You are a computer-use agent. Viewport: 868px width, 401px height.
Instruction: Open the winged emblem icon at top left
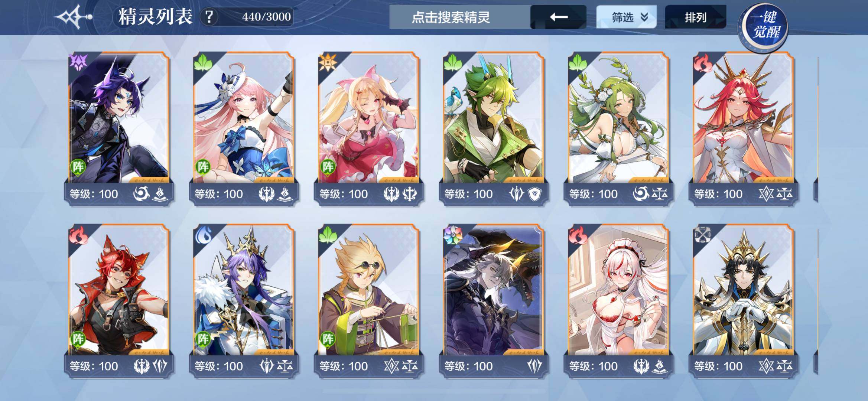pyautogui.click(x=73, y=17)
